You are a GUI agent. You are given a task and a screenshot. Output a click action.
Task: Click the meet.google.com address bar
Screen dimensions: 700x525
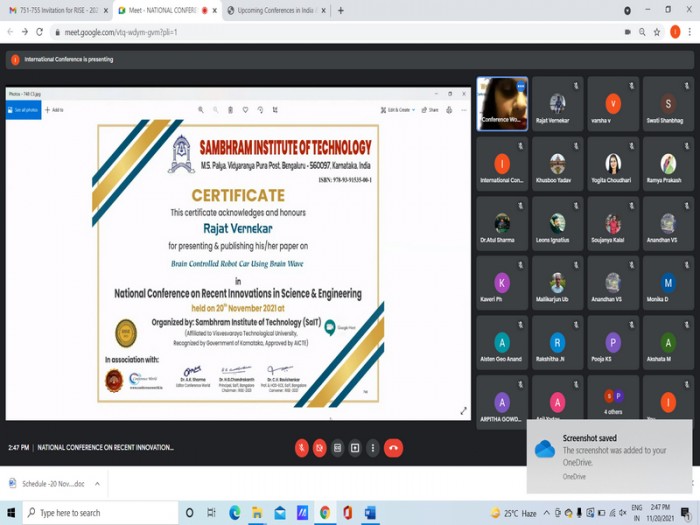coord(300,32)
